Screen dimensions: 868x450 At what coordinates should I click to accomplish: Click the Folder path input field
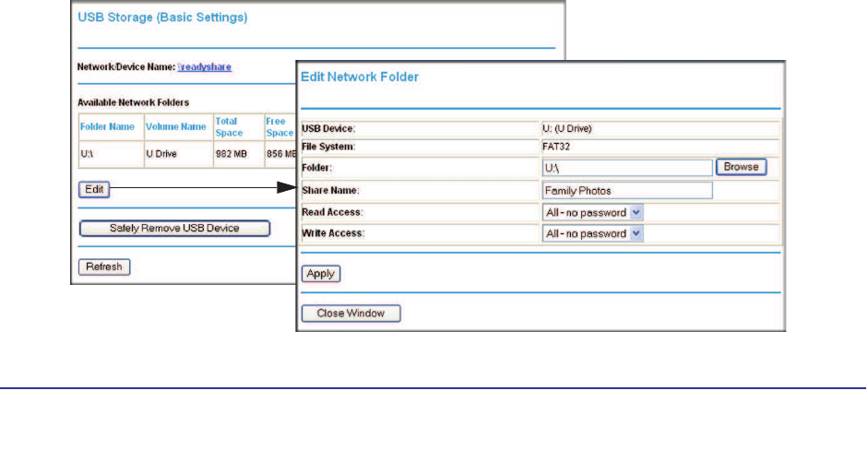(x=627, y=168)
